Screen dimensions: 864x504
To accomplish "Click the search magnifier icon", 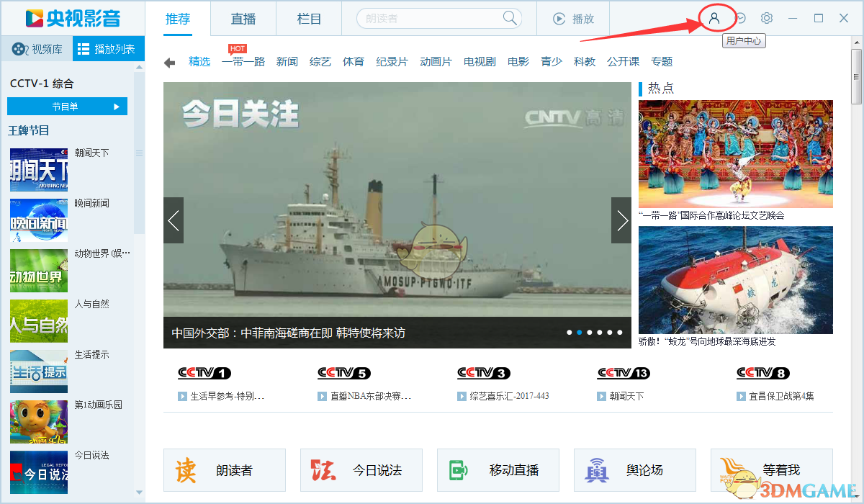I will point(510,19).
